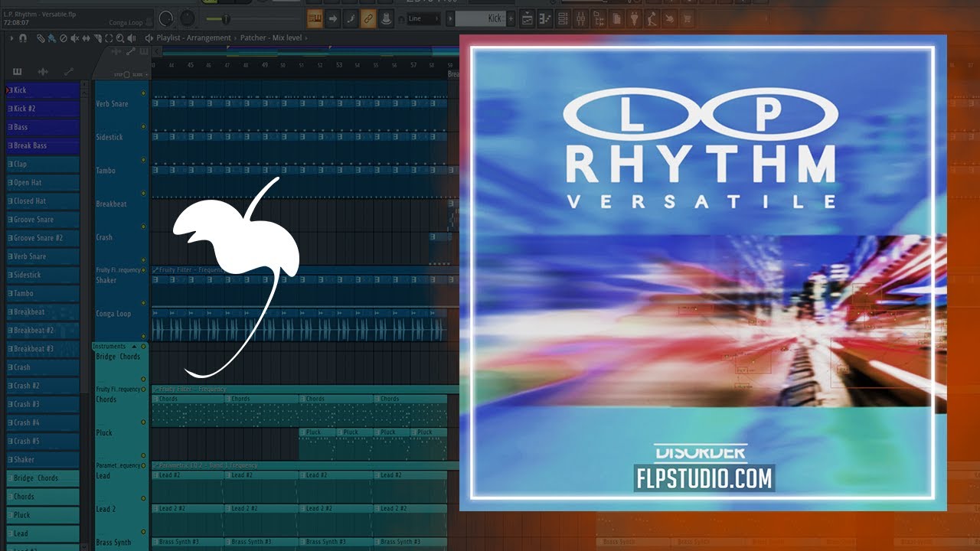Select the Draw pencil tool in Playlist
980x551 pixels.
pos(41,37)
